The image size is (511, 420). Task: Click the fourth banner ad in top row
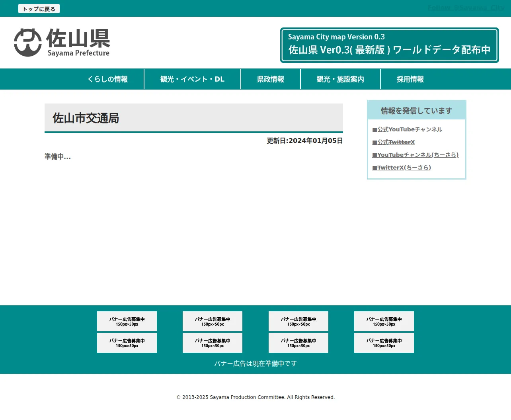tap(384, 321)
